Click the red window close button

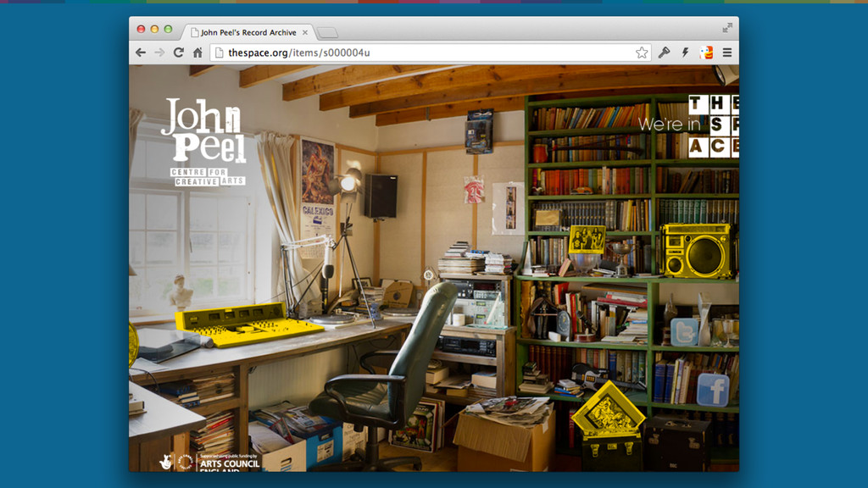point(142,30)
